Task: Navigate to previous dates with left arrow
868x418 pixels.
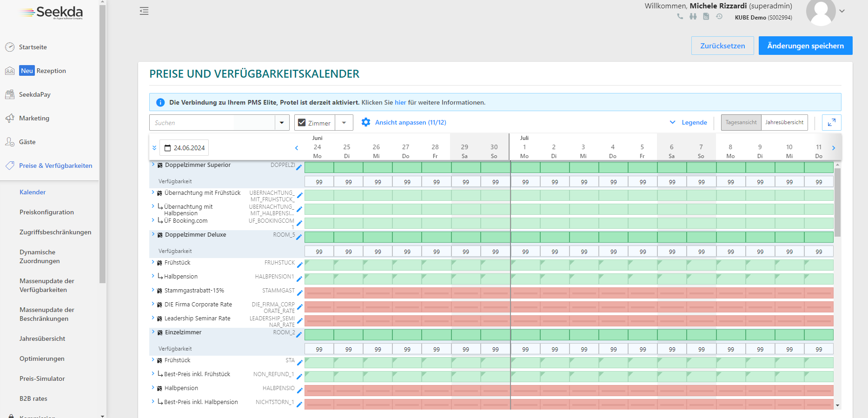Action: pyautogui.click(x=297, y=148)
